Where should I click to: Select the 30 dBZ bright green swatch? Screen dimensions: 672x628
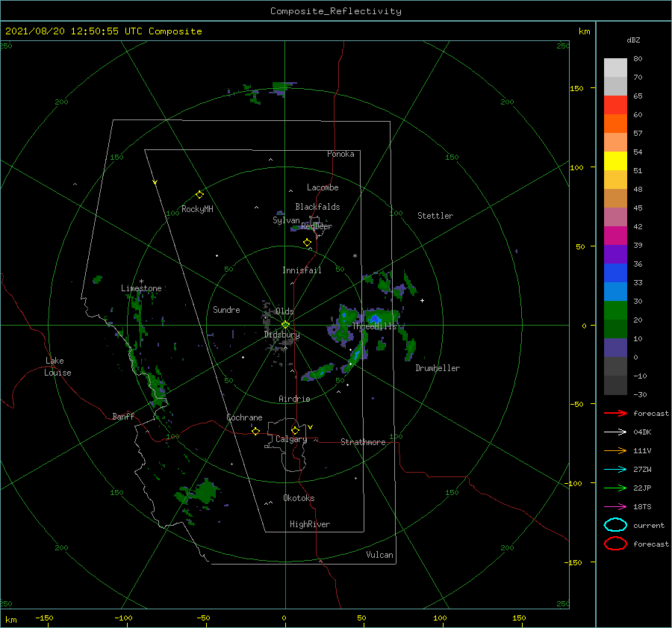click(615, 310)
